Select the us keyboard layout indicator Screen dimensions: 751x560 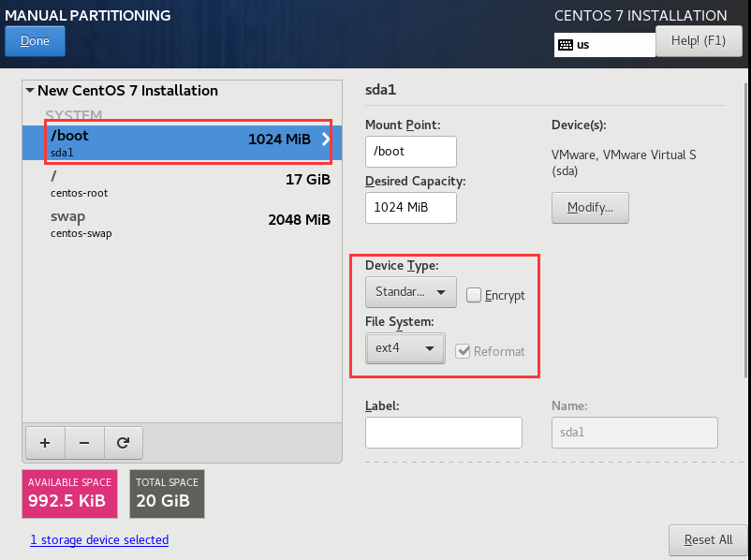[x=604, y=45]
